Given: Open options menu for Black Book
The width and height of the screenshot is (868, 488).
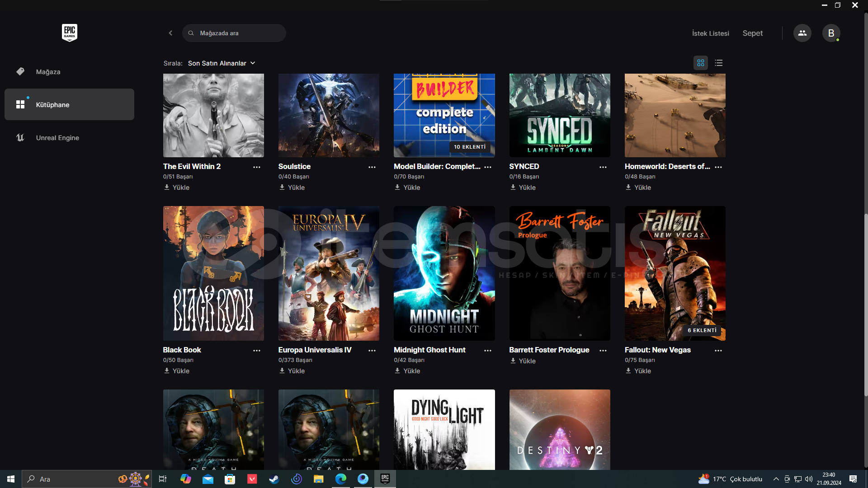Looking at the screenshot, I should click(x=257, y=350).
